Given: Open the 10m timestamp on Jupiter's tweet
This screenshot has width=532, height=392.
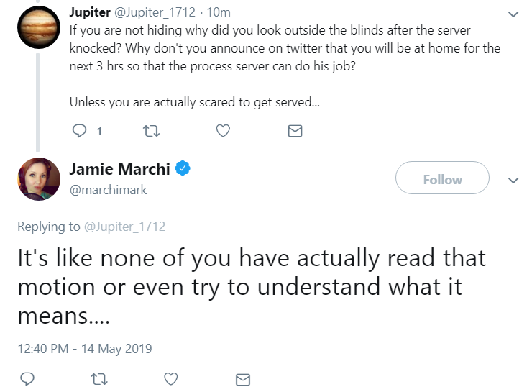Looking at the screenshot, I should point(217,12).
